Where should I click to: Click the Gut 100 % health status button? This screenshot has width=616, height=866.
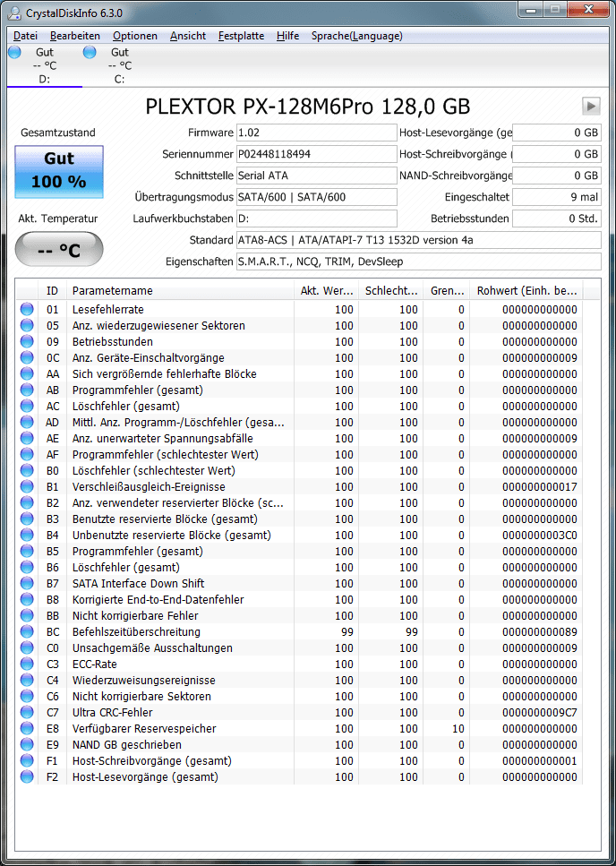(59, 172)
